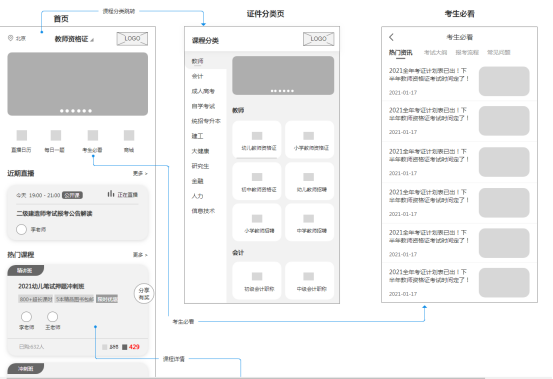The image size is (553, 379).
Task: Click the red 429 price
Action: [134, 347]
